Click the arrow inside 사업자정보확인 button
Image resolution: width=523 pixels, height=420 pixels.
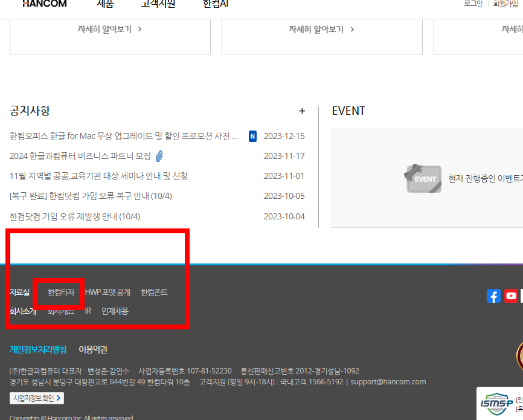tap(58, 398)
